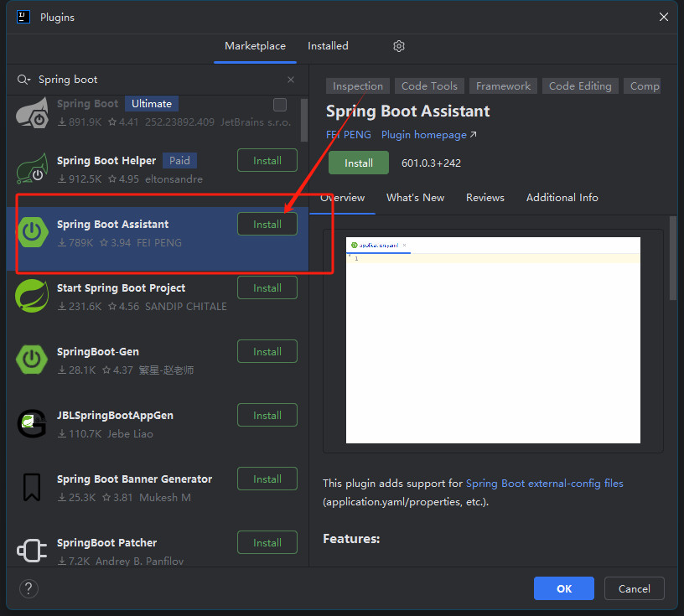Clear the 'Spring boot' search text
Image resolution: width=684 pixels, height=616 pixels.
[291, 80]
